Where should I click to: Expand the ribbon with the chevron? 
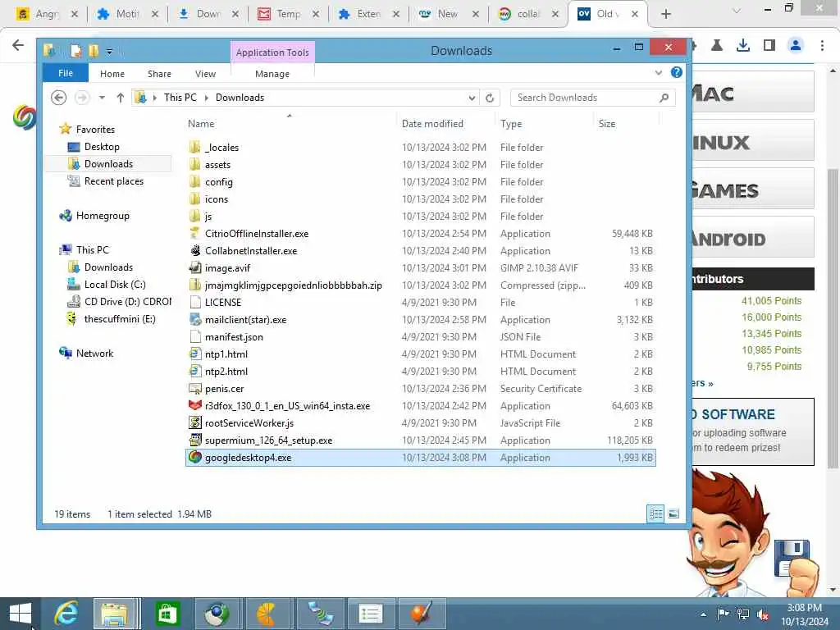click(659, 73)
